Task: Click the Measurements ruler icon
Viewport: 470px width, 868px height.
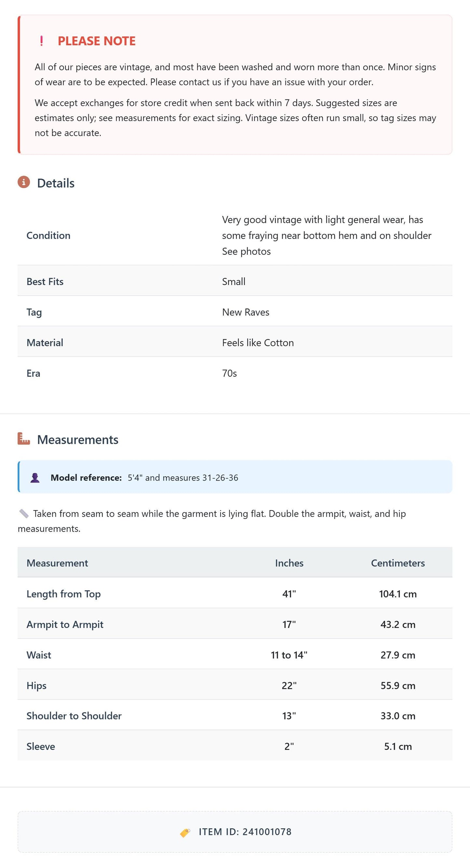Action: (24, 439)
